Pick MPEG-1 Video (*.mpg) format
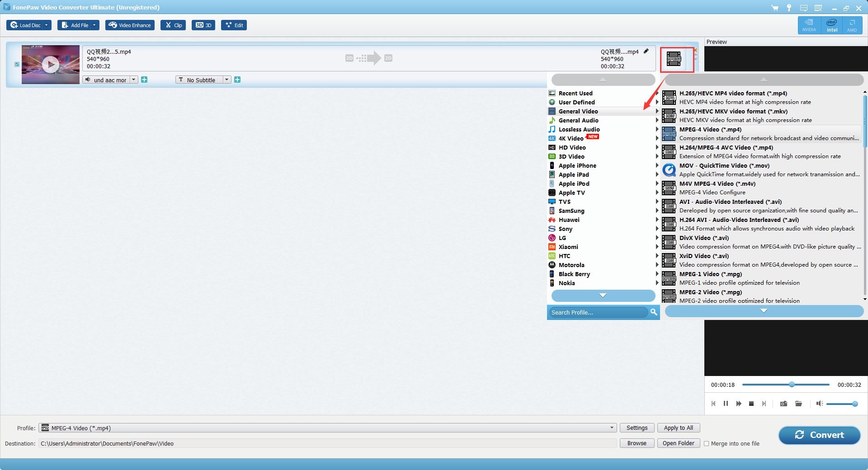Viewport: 868px width, 470px height. [762, 278]
